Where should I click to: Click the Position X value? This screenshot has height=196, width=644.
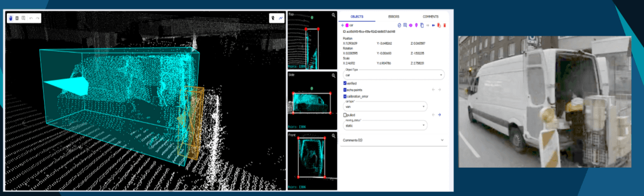coord(350,43)
